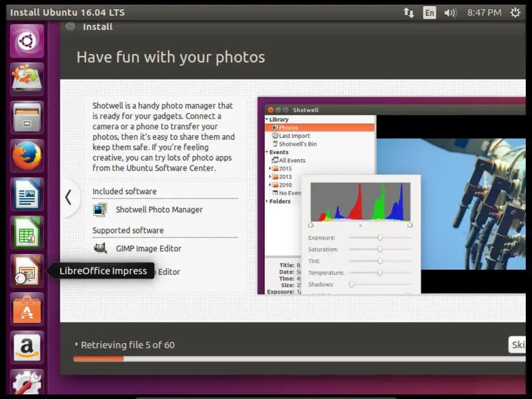
Task: Select Last Import in Shotwell sidebar
Action: pyautogui.click(x=291, y=136)
